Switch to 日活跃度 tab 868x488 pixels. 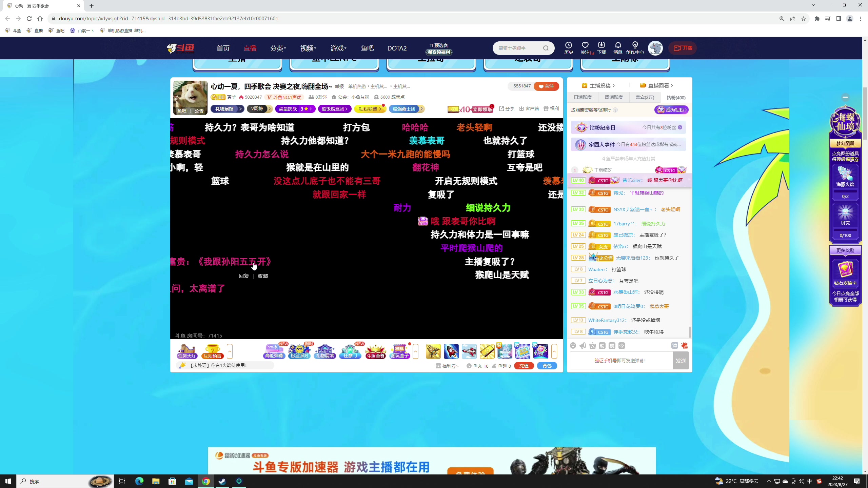click(x=583, y=97)
